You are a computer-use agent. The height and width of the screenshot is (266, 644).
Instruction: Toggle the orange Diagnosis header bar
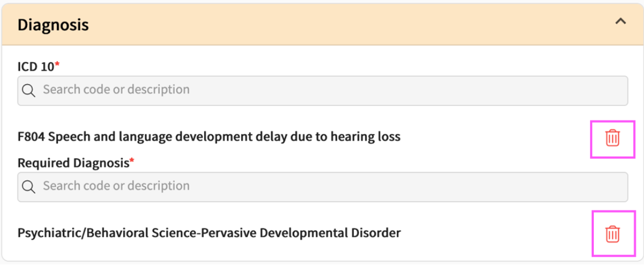[x=322, y=25]
